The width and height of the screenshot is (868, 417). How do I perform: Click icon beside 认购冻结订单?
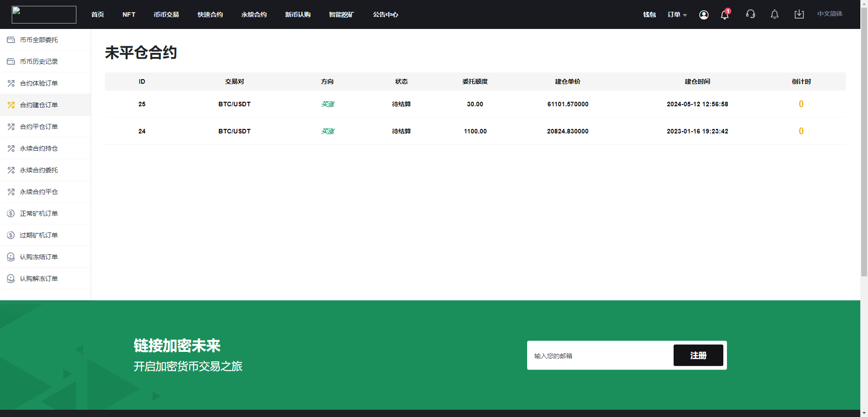click(11, 257)
